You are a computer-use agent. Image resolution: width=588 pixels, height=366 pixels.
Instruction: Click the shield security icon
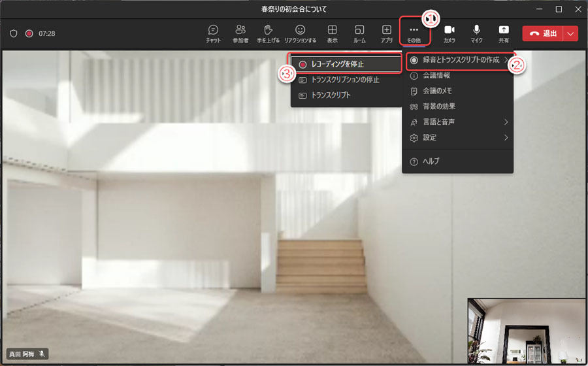[14, 34]
